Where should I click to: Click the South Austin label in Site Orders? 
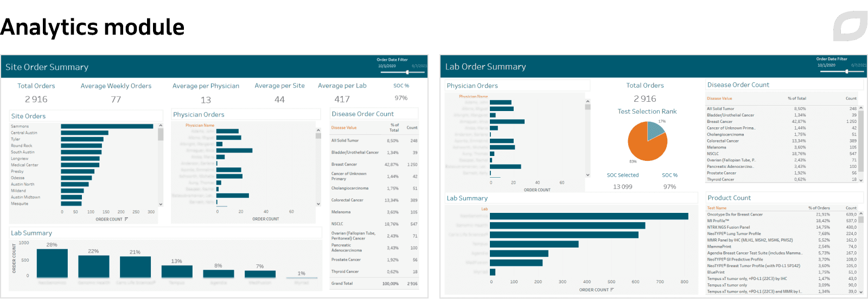(23, 152)
